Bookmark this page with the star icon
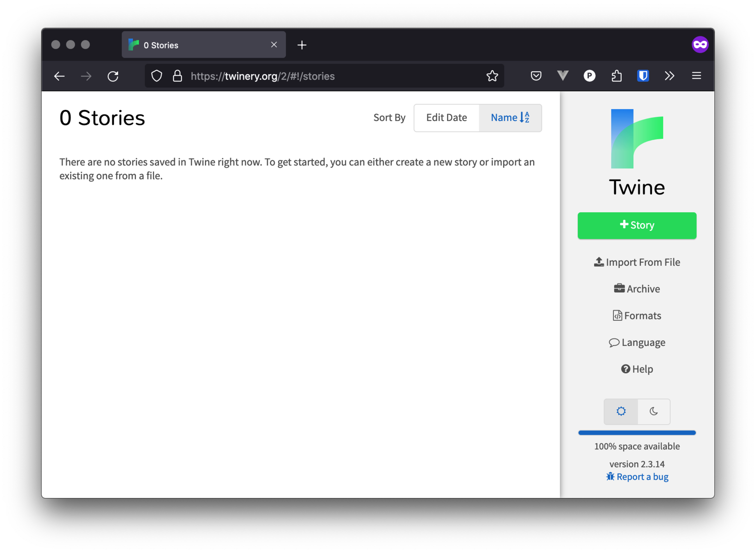 pos(492,76)
